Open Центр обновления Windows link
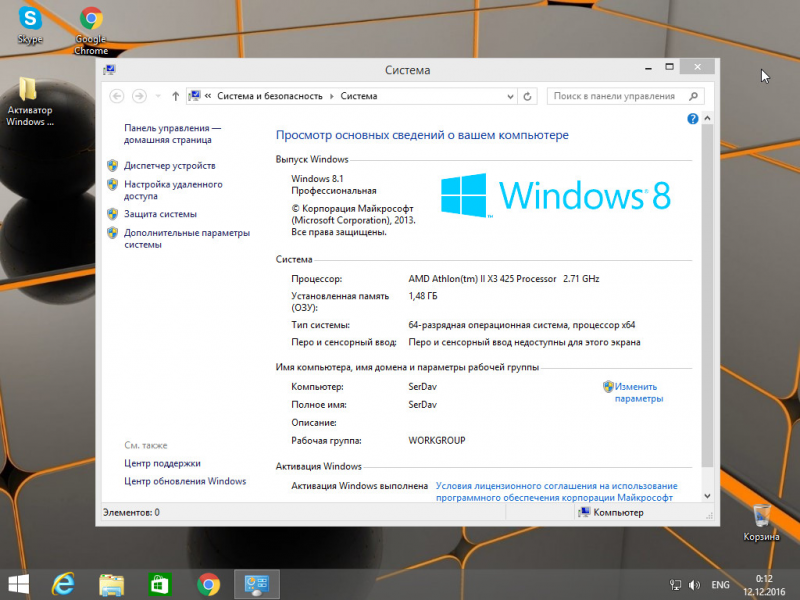Viewport: 800px width, 600px height. (185, 481)
